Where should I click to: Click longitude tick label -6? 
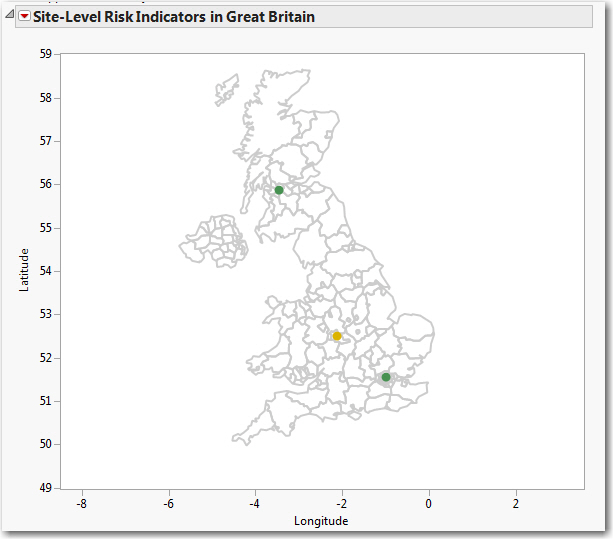(x=168, y=504)
